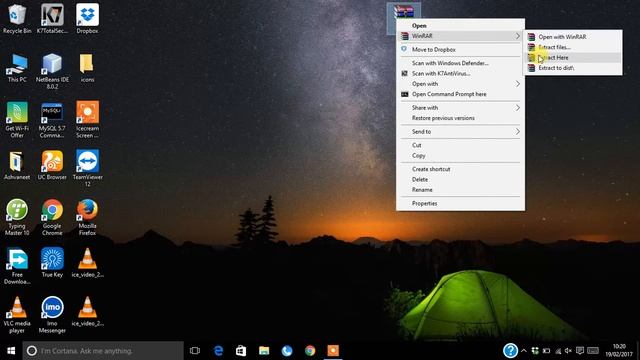Viewport: 640px width, 360px height.
Task: Select Mozilla Firefox desktop shortcut
Action: [x=87, y=217]
